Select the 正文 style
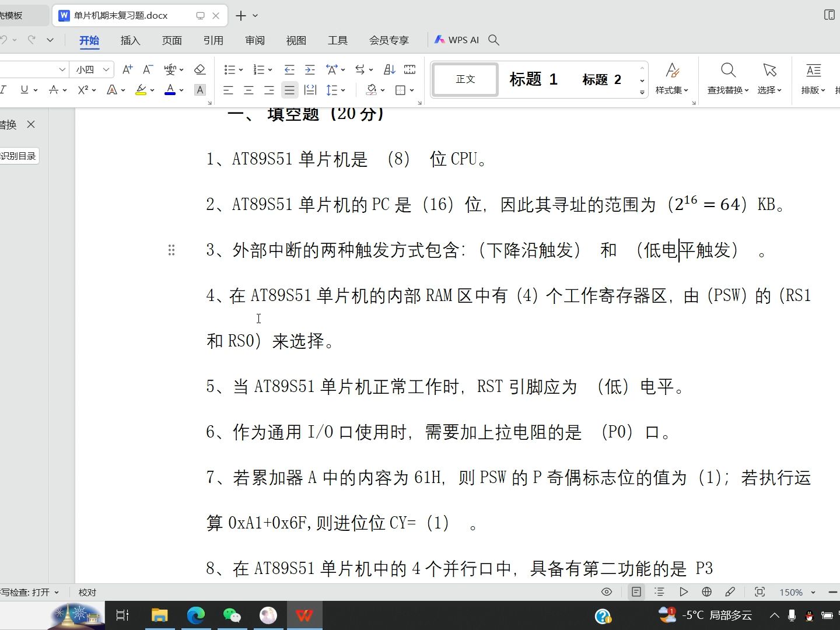Image resolution: width=840 pixels, height=630 pixels. [x=466, y=79]
